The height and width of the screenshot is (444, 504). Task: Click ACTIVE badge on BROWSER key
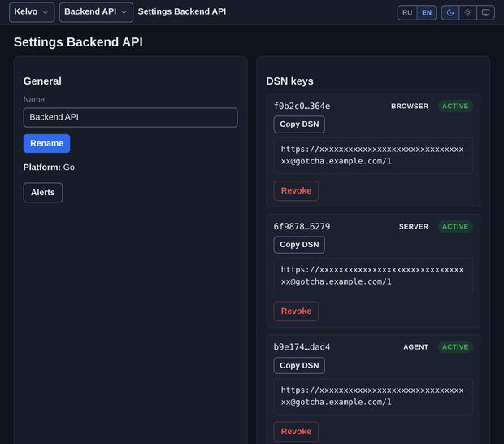[x=455, y=106]
